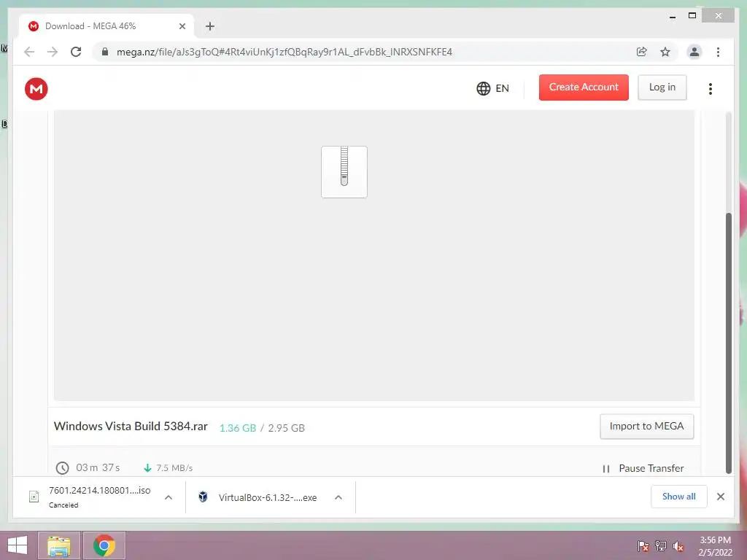Go back in Chrome
The image size is (747, 560).
(x=29, y=52)
